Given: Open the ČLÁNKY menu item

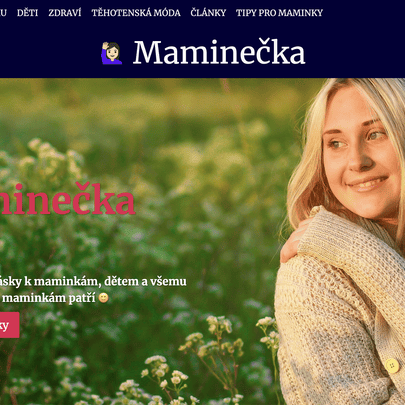Looking at the screenshot, I should point(208,13).
